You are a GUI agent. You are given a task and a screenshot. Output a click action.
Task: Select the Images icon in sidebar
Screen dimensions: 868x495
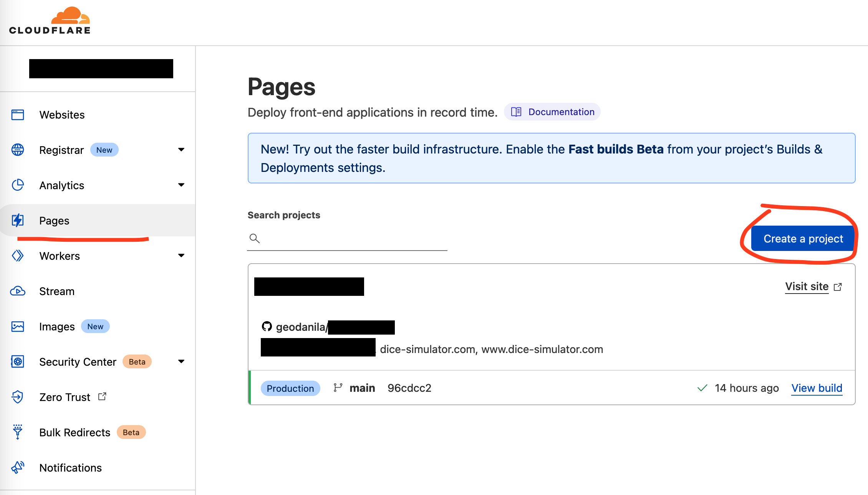[x=17, y=326]
